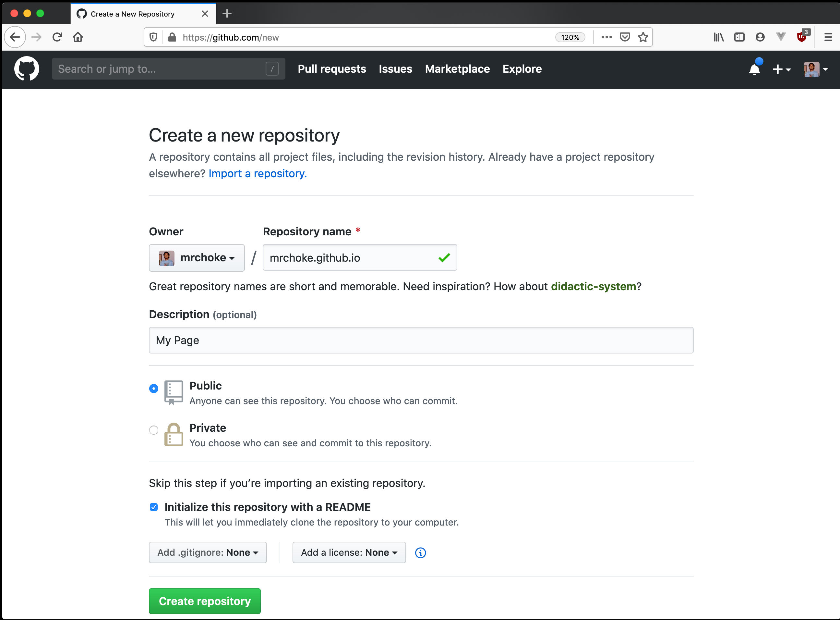Image resolution: width=840 pixels, height=620 pixels.
Task: Open the Explore menu
Action: click(522, 69)
